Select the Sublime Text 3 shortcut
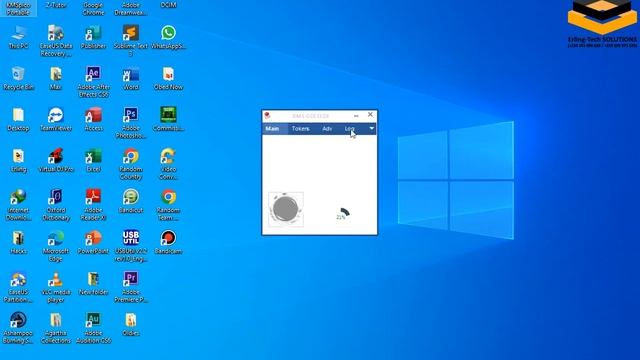 (131, 41)
